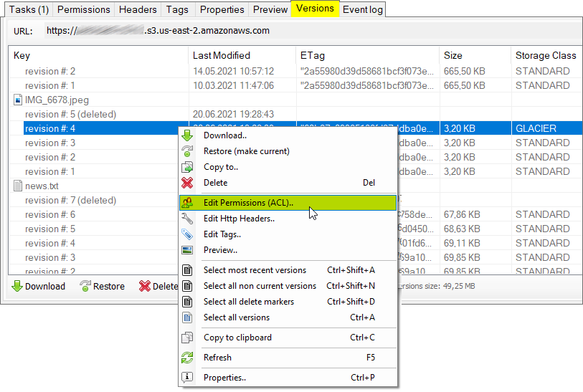Screen dimensions: 583x392
Task: Select highlighted revision #: 4 GLACIER row
Action: tap(303, 128)
